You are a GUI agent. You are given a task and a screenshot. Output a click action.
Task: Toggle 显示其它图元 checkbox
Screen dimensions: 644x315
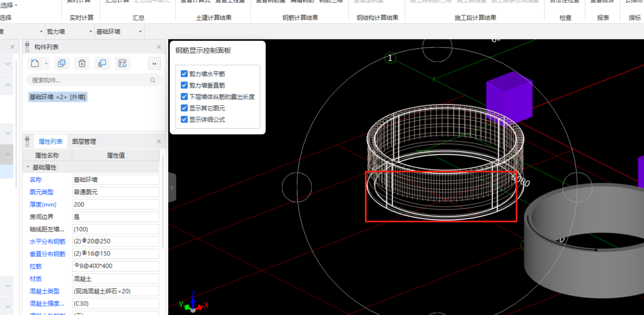click(x=184, y=108)
